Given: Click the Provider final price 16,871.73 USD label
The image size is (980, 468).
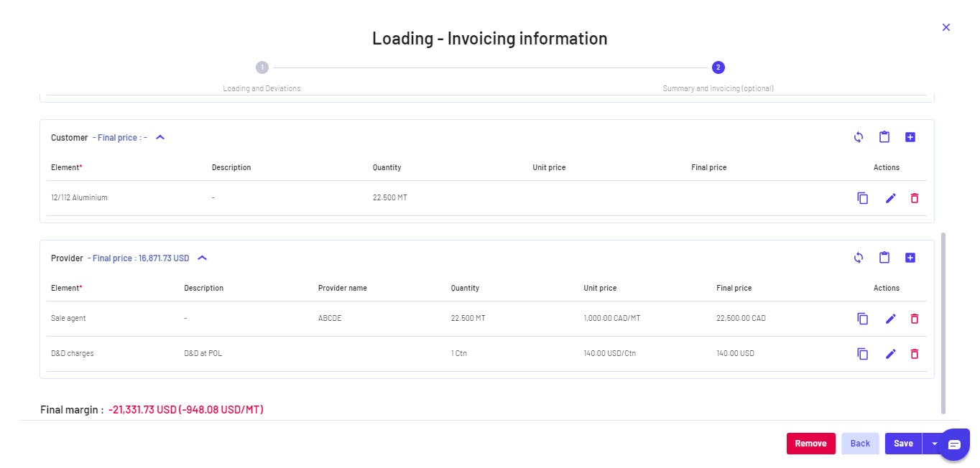Looking at the screenshot, I should click(x=139, y=258).
